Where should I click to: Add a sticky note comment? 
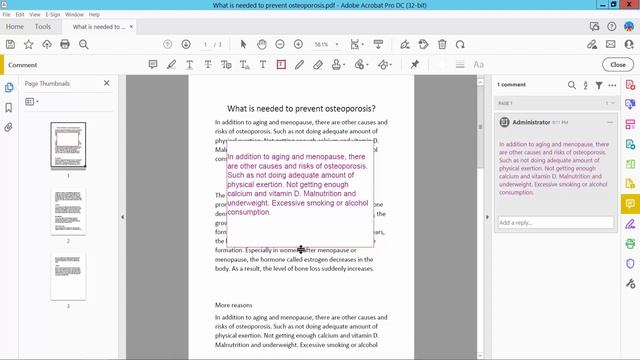pos(153,64)
